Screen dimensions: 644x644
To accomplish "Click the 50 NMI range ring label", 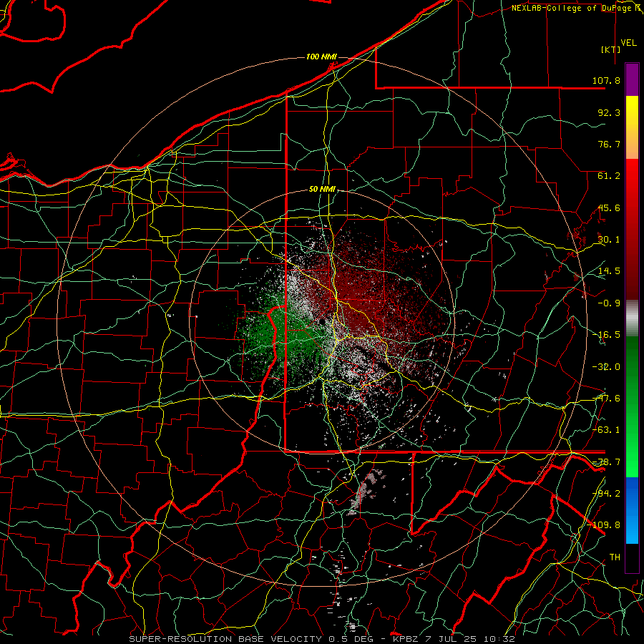I will pos(323,190).
